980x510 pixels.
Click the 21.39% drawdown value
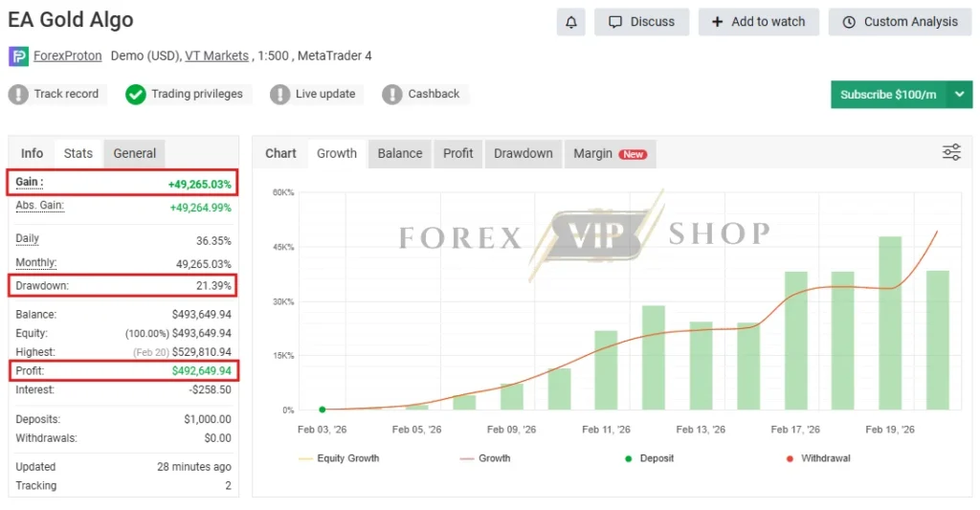click(213, 286)
